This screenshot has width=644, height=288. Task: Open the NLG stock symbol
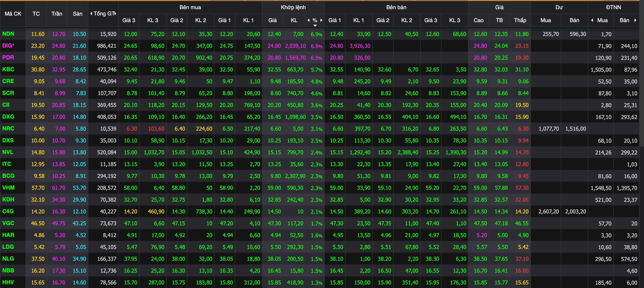(x=8, y=259)
